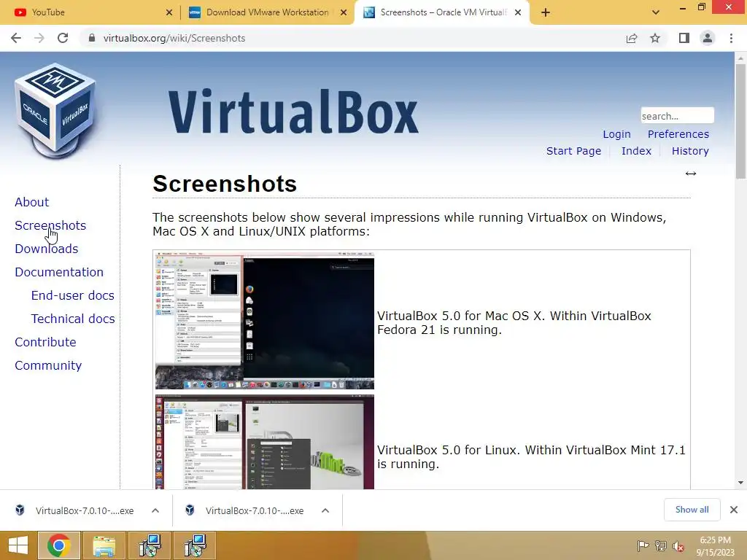Go back to previous page
Viewport: 747px width, 560px height.
point(16,38)
